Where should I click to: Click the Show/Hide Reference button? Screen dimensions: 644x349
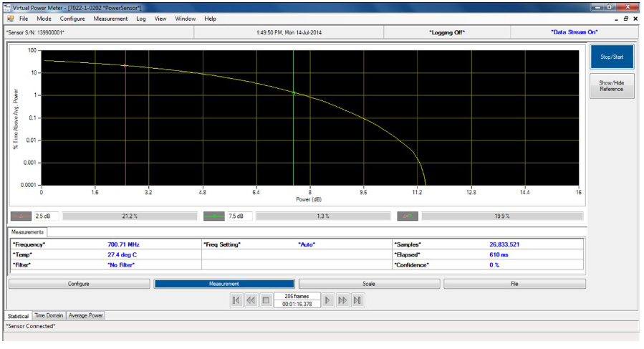pyautogui.click(x=612, y=86)
